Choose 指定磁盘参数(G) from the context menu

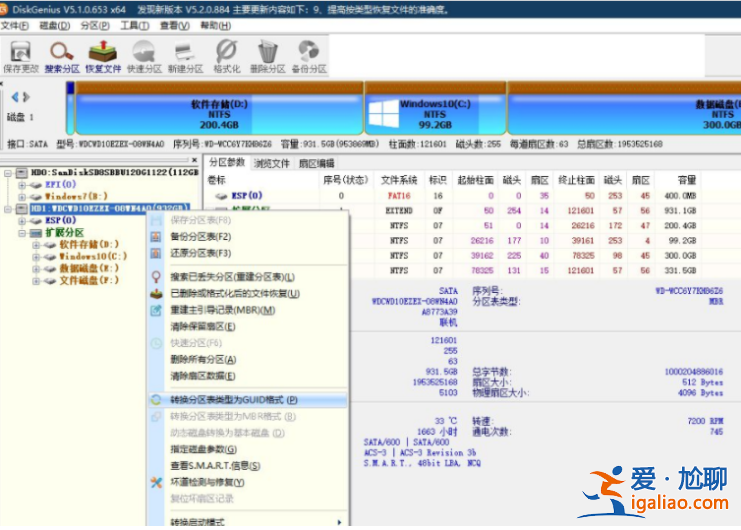[248, 449]
